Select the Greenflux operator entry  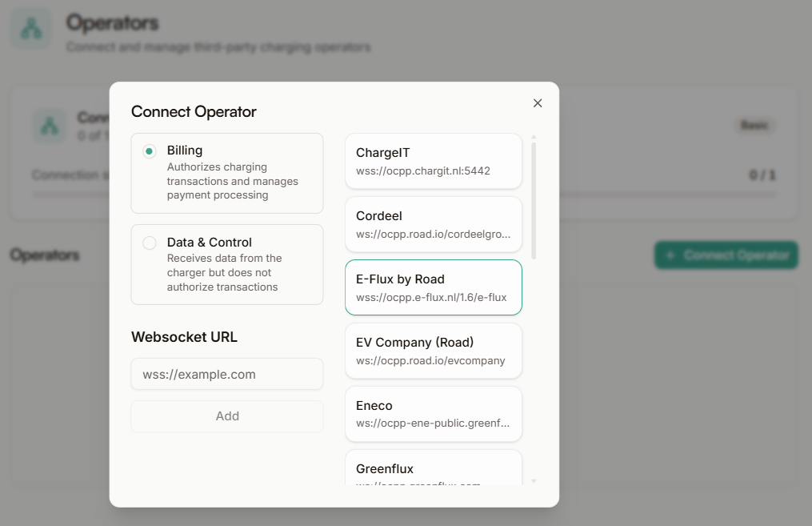433,468
